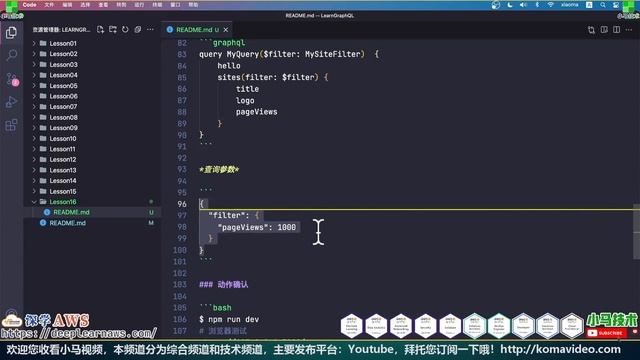
Task: Open the third menu bar item after Code
Action: pos(85,5)
